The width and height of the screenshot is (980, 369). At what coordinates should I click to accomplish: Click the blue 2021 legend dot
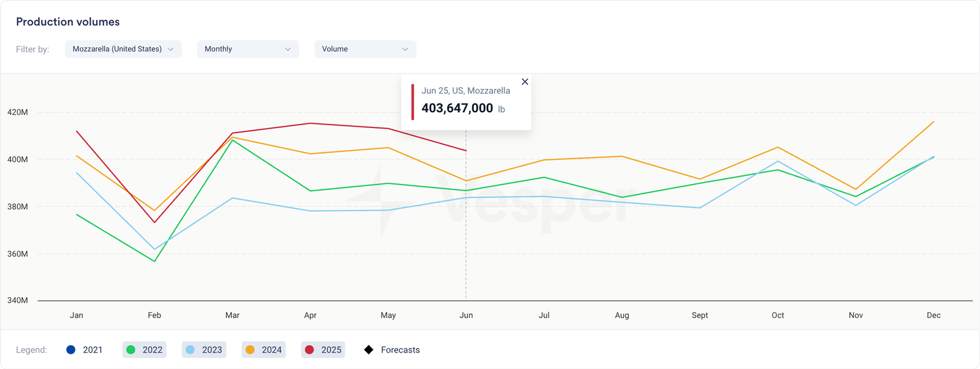pyautogui.click(x=71, y=350)
